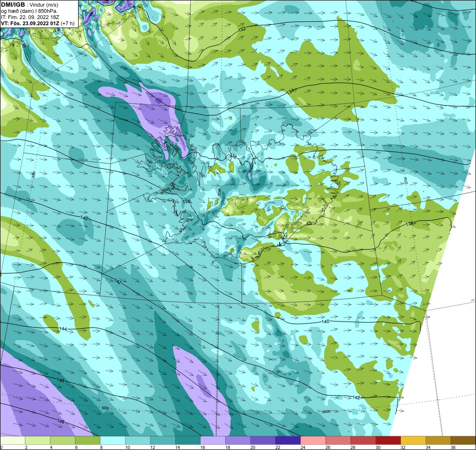The height and width of the screenshot is (450, 476).
Task: Click the 'IT: Fim. 22. 09. 2022 18Z' line
Action: (30, 17)
